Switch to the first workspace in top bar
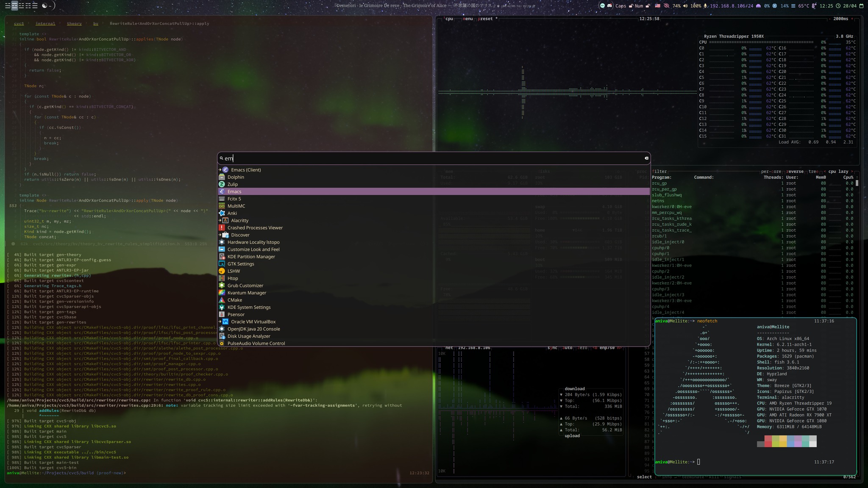868x488 pixels. click(8, 6)
